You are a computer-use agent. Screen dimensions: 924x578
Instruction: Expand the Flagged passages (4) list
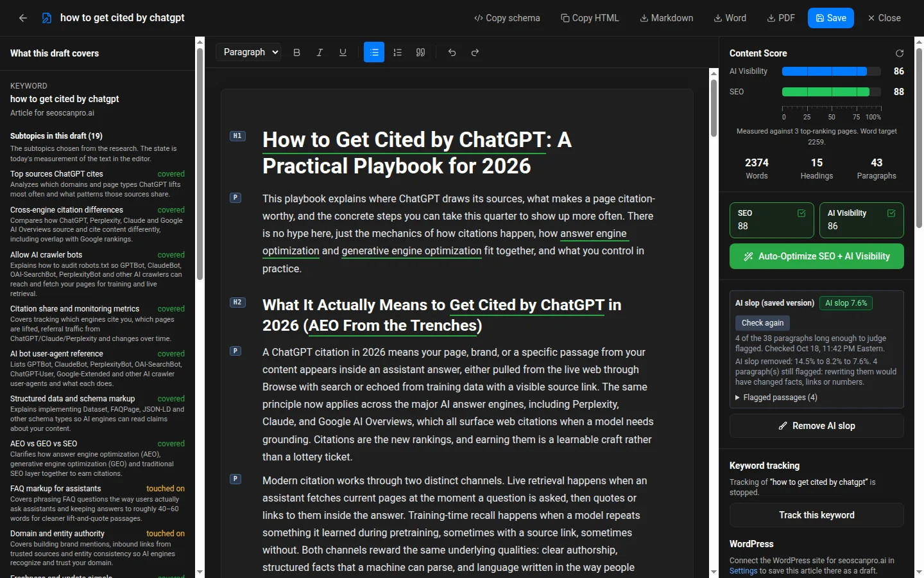coord(776,398)
